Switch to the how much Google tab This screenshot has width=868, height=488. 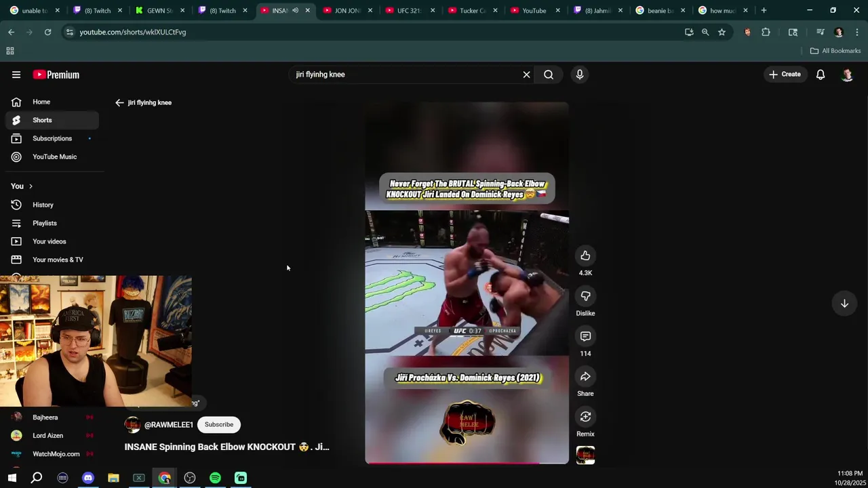(x=722, y=10)
